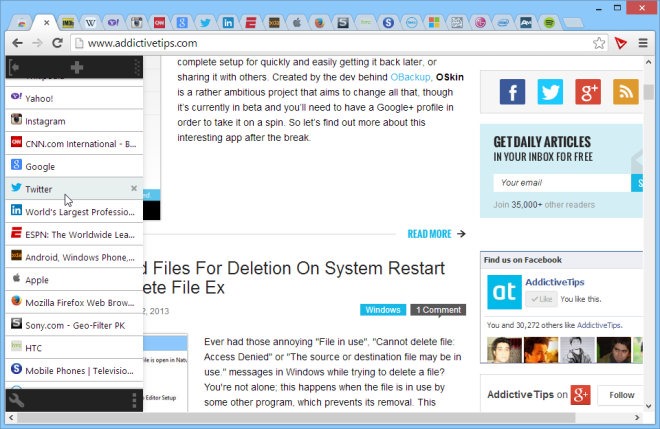Switch to the Wikipedia tab
The image size is (660, 429).
coord(90,23)
